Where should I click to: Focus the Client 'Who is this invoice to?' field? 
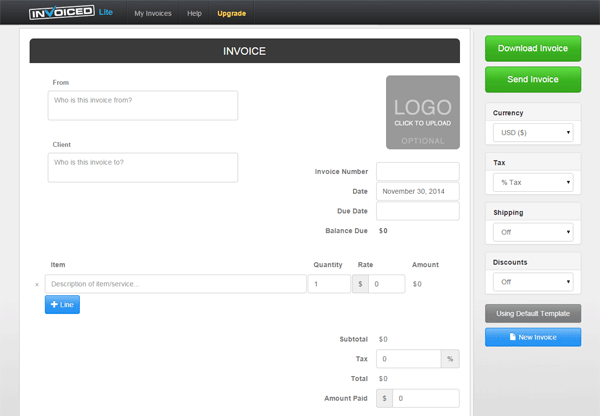143,168
